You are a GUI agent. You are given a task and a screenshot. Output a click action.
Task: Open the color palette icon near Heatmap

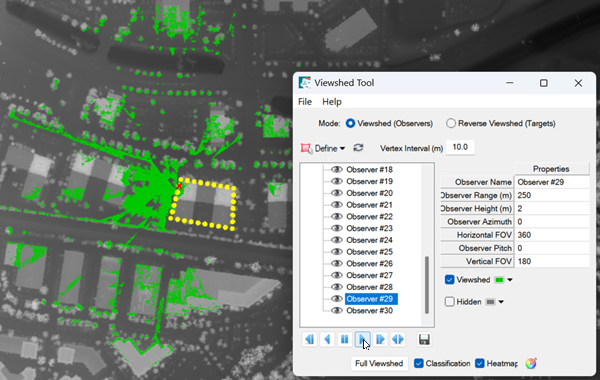coord(531,363)
